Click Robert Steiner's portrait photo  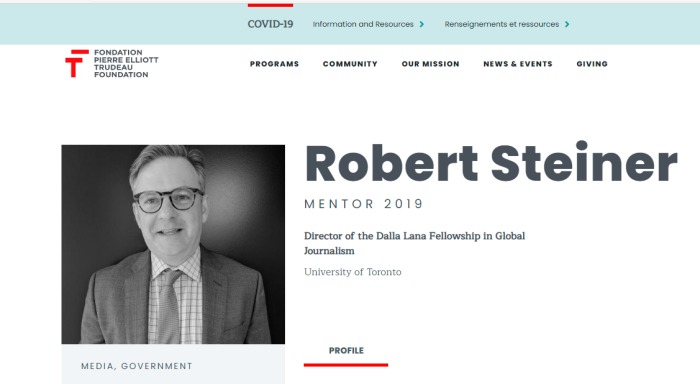[173, 244]
